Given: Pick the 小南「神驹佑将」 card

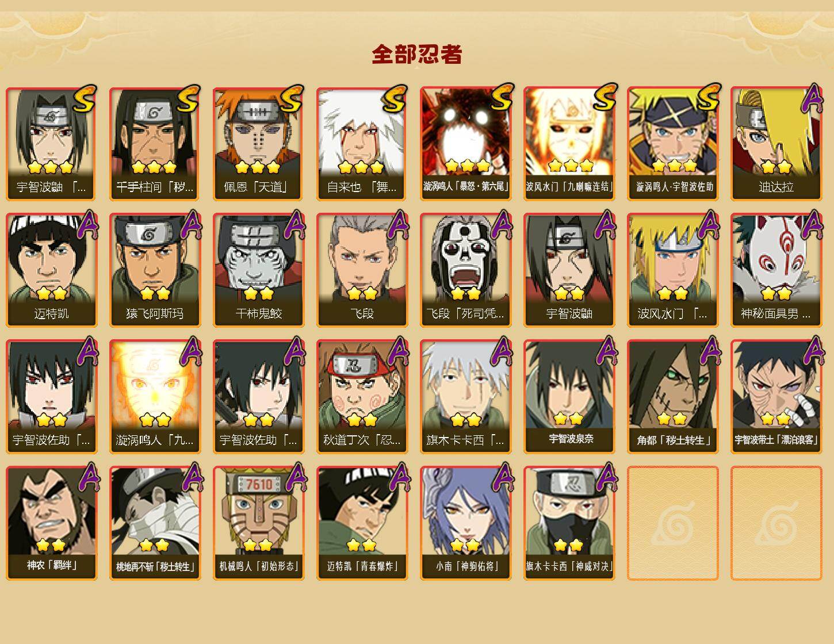Looking at the screenshot, I should click(x=465, y=523).
